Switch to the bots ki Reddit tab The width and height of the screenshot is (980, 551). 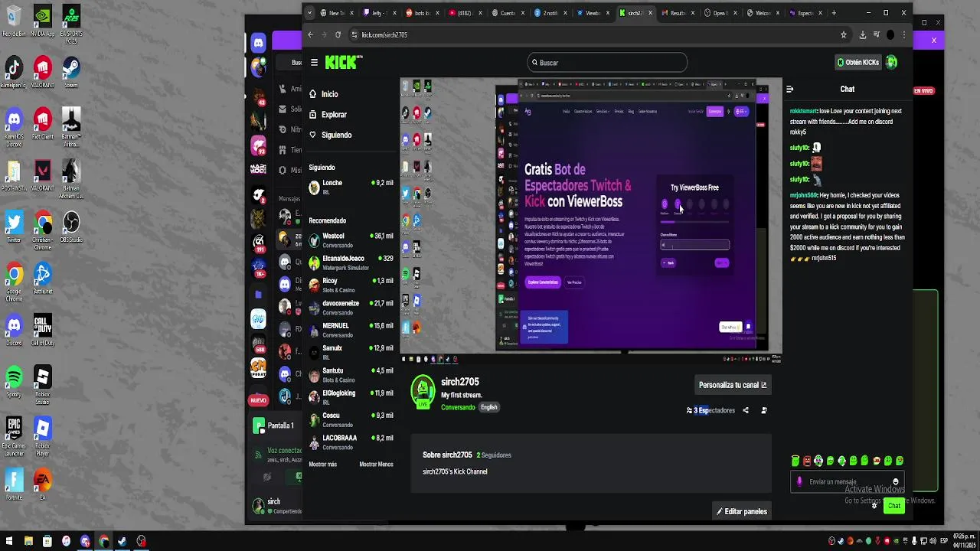coord(421,13)
